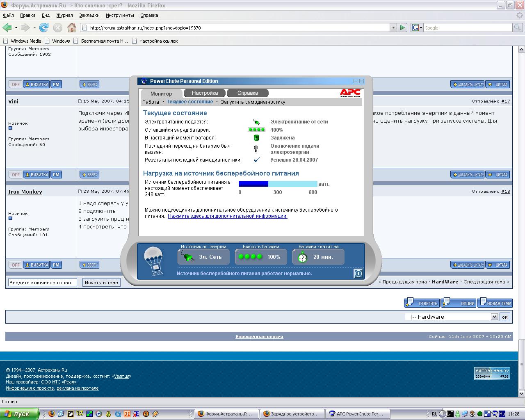
Task: Launch Firefox from quick launch bar
Action: tap(51, 414)
